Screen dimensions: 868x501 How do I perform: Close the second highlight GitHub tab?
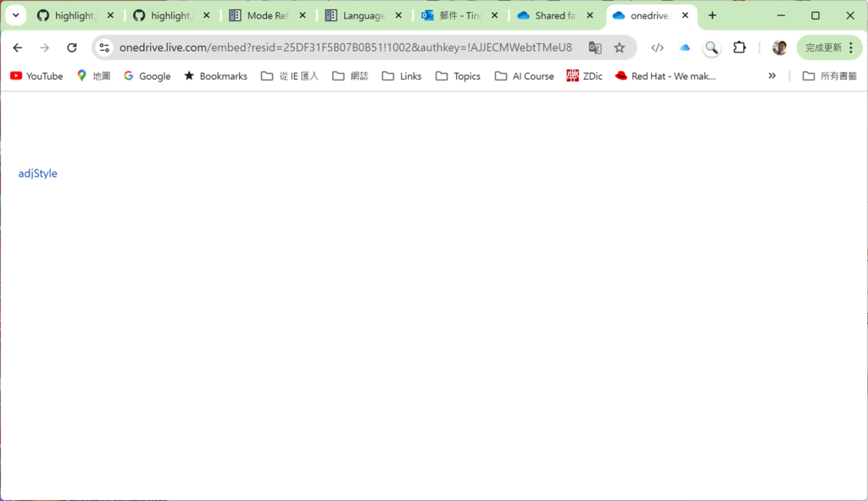coord(207,15)
